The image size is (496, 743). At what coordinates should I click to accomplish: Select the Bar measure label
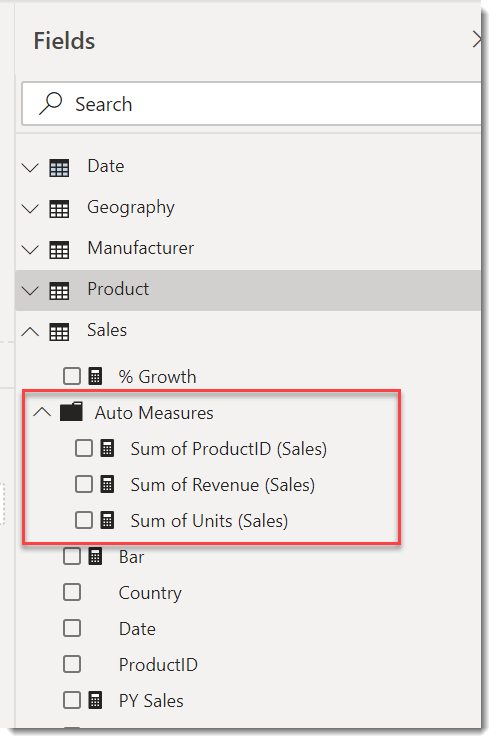[x=131, y=557]
